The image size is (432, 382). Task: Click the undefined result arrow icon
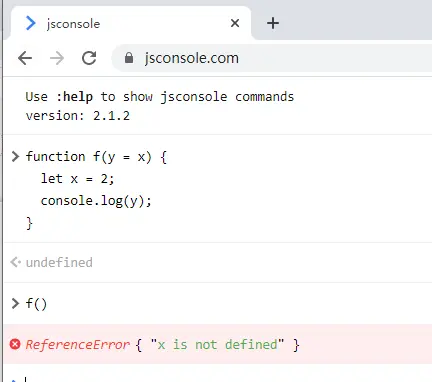click(x=15, y=262)
